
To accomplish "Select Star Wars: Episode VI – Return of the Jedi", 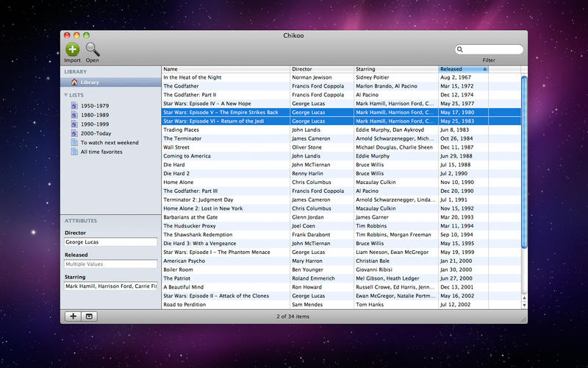I will tap(341, 121).
